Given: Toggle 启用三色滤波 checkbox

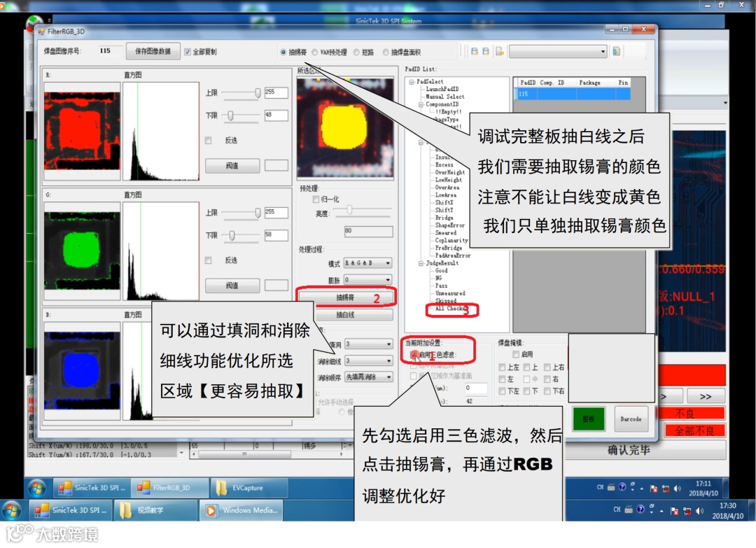Looking at the screenshot, I should click(x=414, y=355).
